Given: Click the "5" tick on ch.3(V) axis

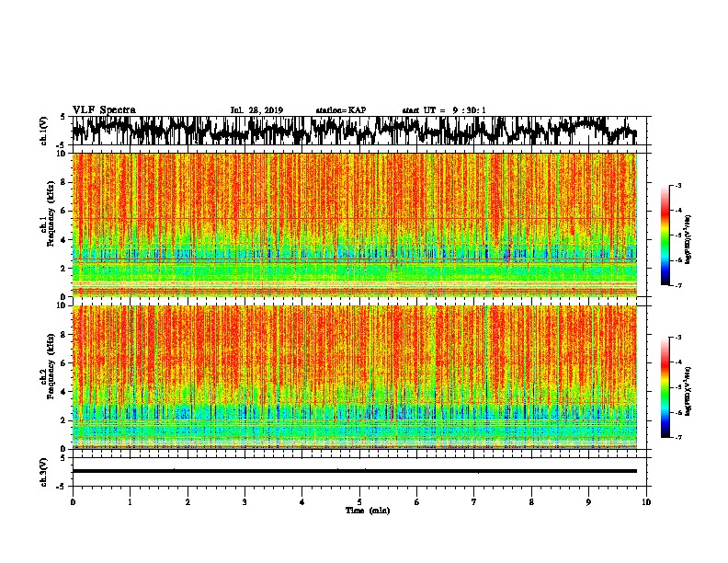Looking at the screenshot, I should (63, 458).
